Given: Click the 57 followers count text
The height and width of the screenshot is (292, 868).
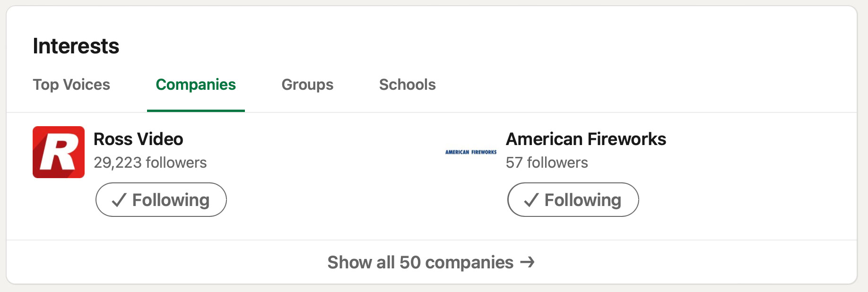Looking at the screenshot, I should (x=547, y=163).
